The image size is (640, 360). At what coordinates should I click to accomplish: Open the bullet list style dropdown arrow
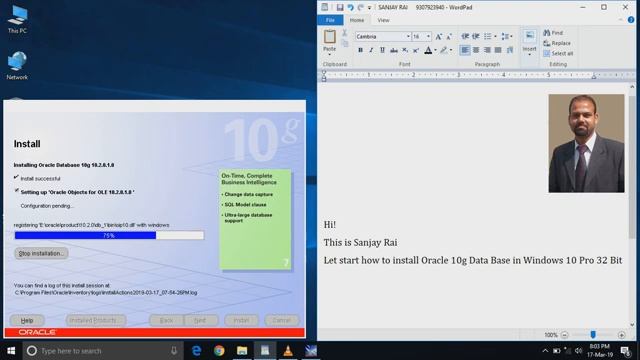(x=495, y=36)
